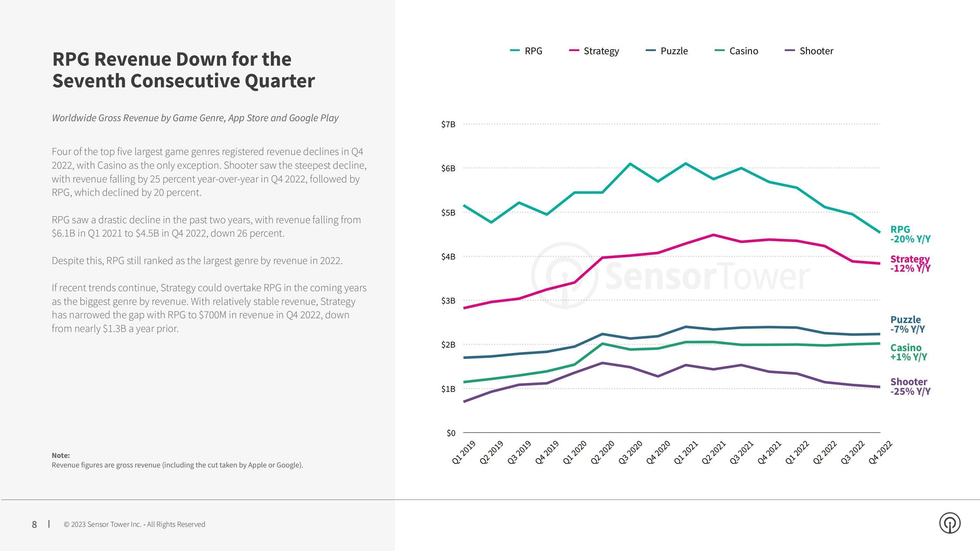The width and height of the screenshot is (980, 551).
Task: Click the Q1 2019 axis label
Action: 464,452
